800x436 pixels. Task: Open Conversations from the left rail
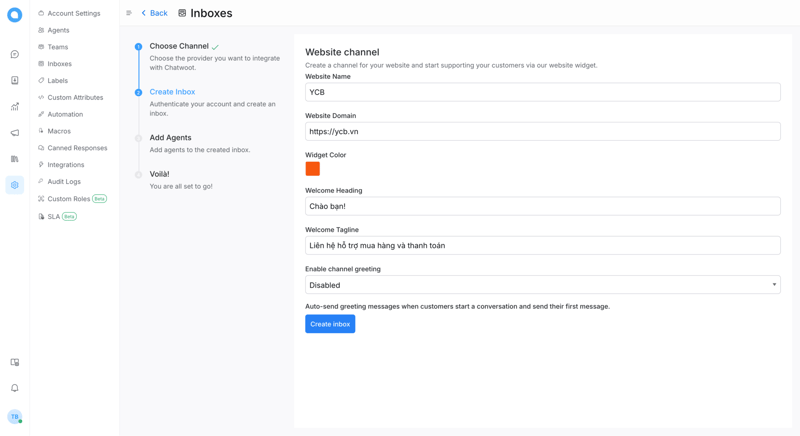click(15, 55)
